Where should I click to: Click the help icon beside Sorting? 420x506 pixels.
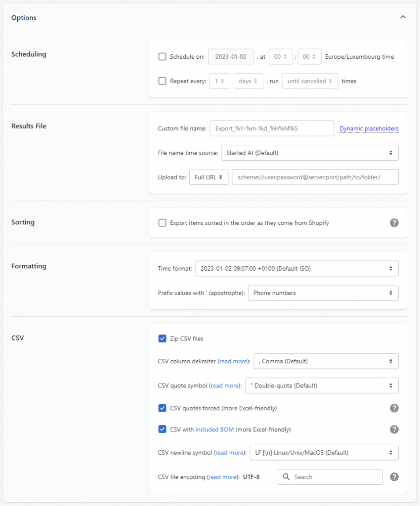coord(394,223)
